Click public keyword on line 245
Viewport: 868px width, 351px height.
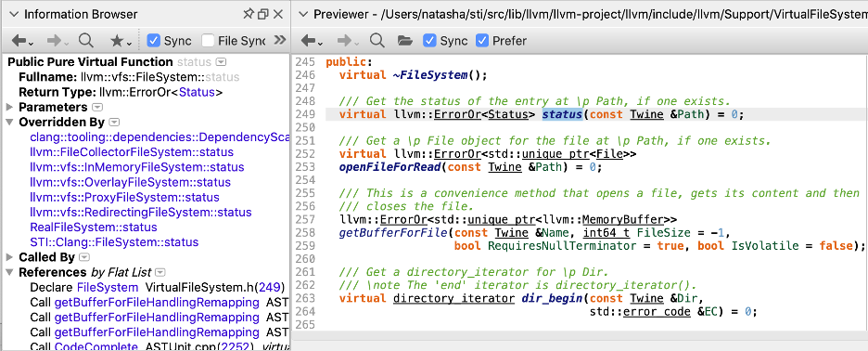point(345,61)
